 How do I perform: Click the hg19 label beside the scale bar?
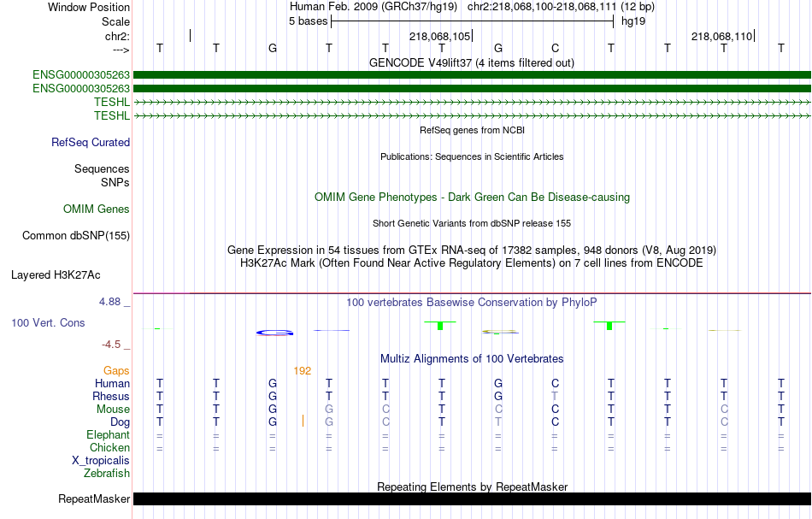point(633,21)
